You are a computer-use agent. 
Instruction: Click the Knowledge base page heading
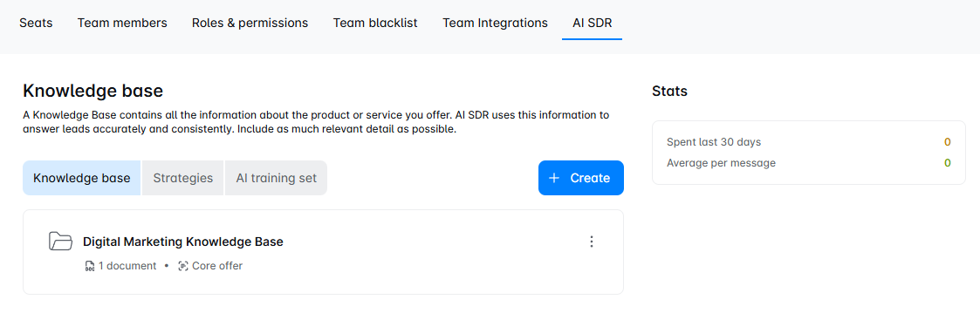point(93,92)
